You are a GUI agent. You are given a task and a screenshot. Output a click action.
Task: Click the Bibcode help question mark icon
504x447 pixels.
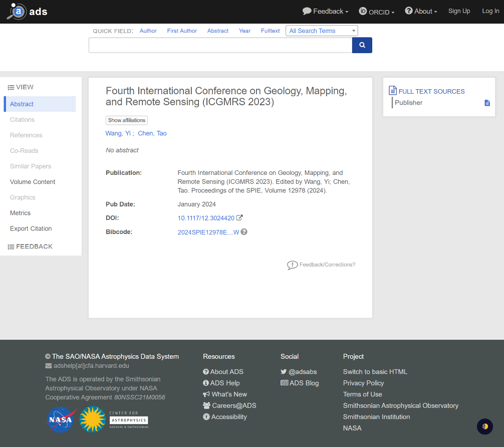point(244,232)
